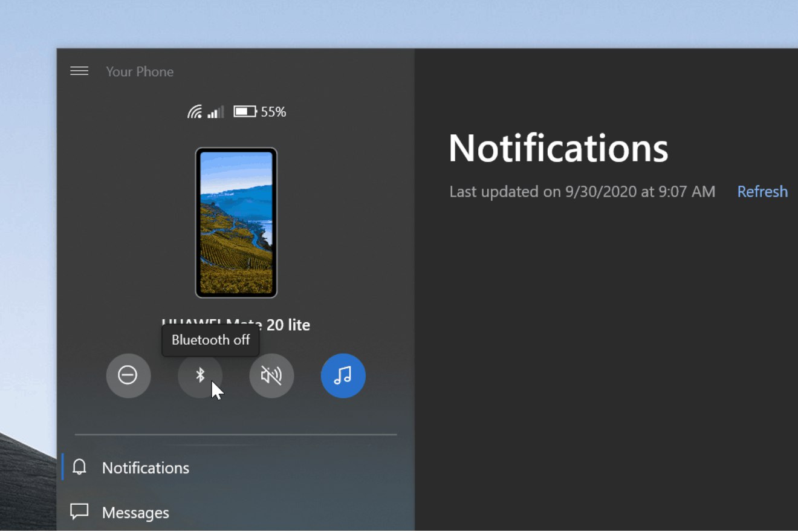Viewport: 798px width, 532px height.
Task: Open the hamburger navigation menu
Action: [x=79, y=71]
